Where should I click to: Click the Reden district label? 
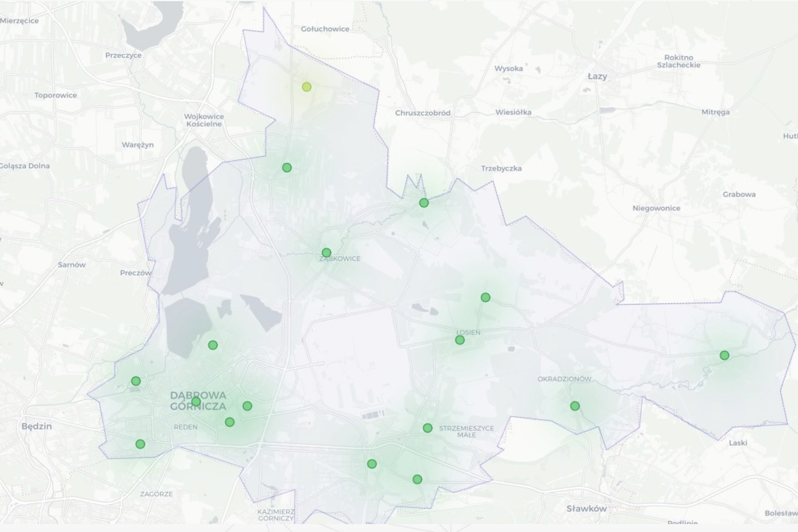tap(186, 427)
